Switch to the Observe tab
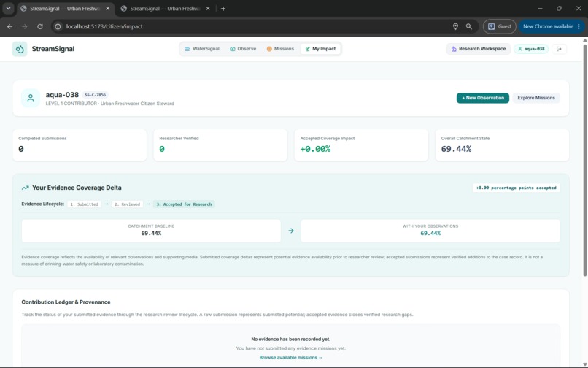Viewport: 588px width, 368px height. (243, 49)
